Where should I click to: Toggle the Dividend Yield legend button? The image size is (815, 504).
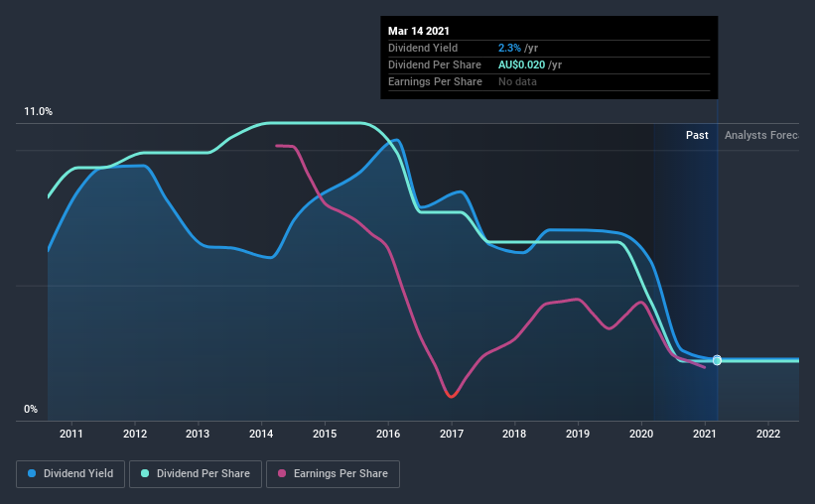70,474
